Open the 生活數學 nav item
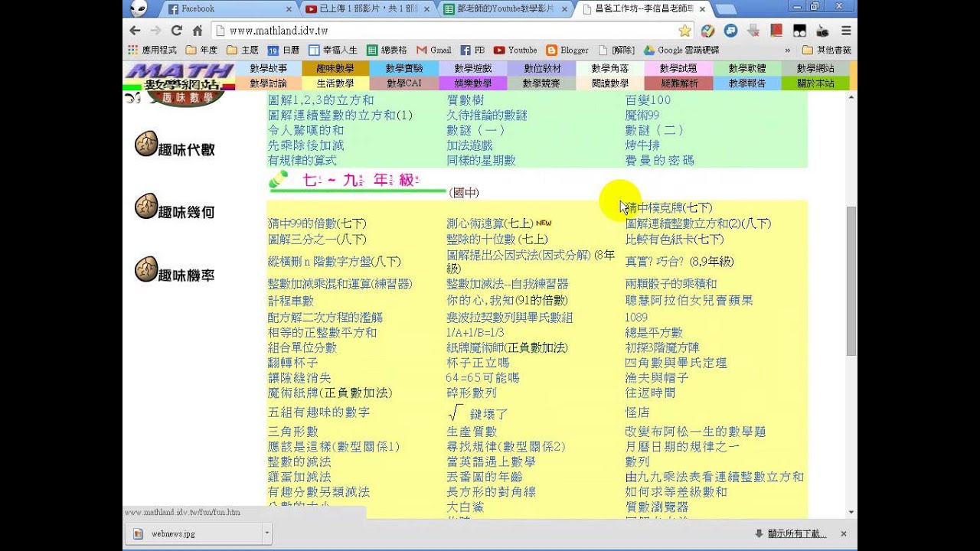The height and width of the screenshot is (551, 980). coord(335,83)
